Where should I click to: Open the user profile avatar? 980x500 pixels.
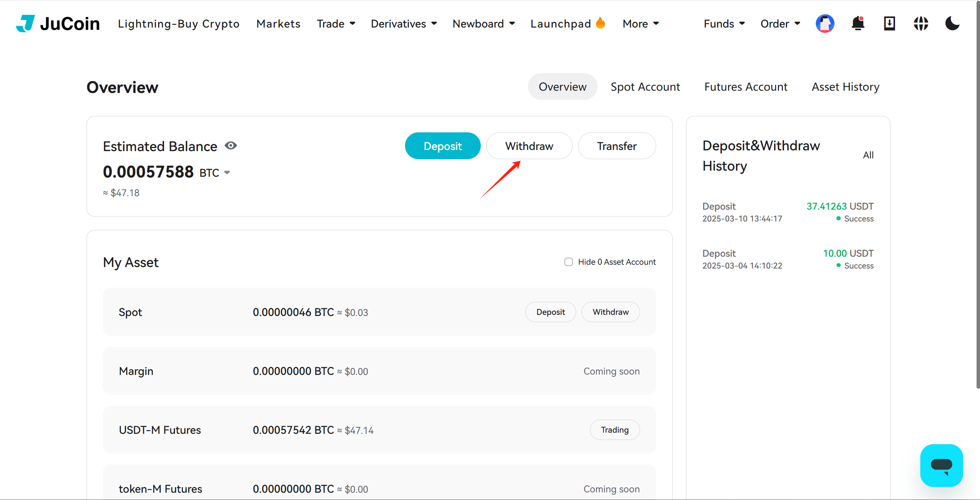pyautogui.click(x=825, y=24)
